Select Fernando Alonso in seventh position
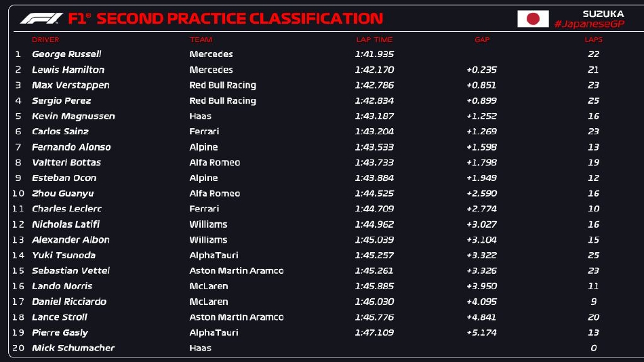The height and width of the screenshot is (362, 644). tap(71, 147)
